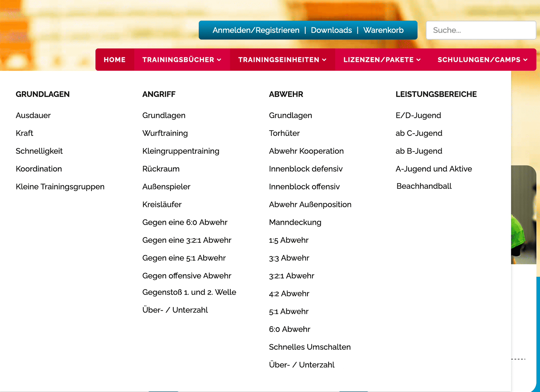Open the Torhüter entry
540x392 pixels.
pyautogui.click(x=284, y=133)
